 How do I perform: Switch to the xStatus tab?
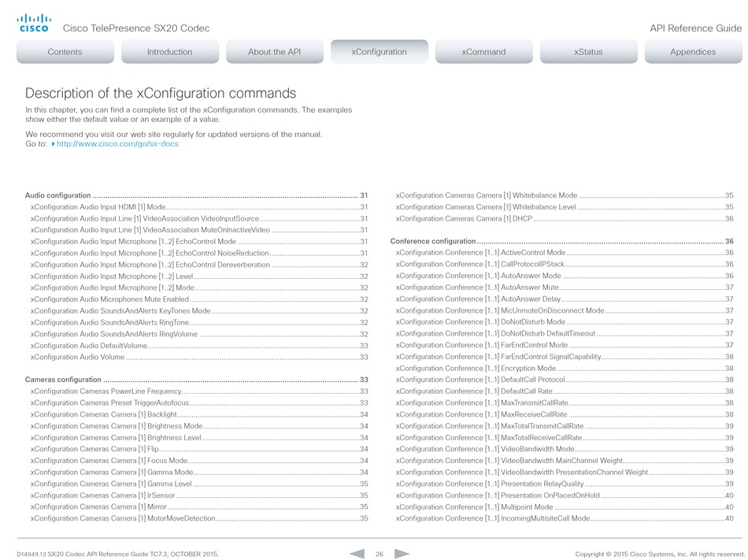pyautogui.click(x=589, y=51)
